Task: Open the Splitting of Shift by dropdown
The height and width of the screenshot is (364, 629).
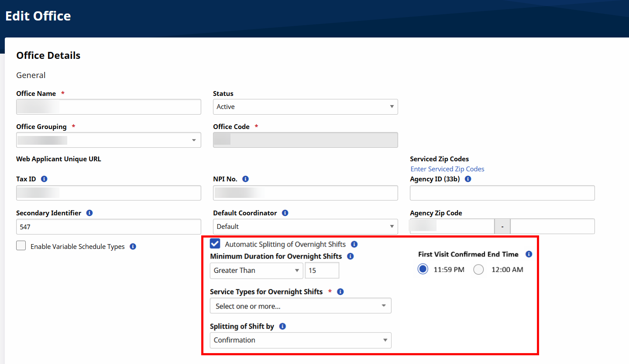Action: (x=300, y=340)
